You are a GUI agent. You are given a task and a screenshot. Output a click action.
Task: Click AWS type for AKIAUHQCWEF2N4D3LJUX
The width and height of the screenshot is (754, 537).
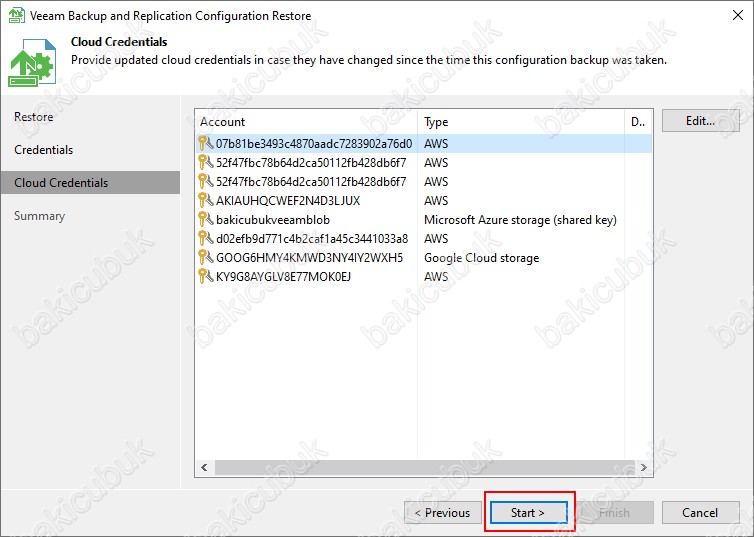(x=436, y=200)
